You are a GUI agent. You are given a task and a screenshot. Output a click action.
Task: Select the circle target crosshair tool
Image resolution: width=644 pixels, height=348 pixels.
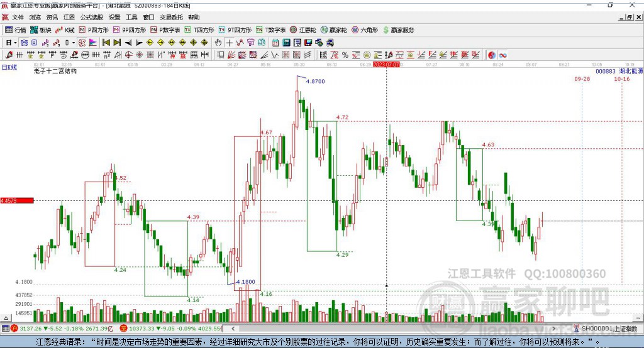coord(128,55)
